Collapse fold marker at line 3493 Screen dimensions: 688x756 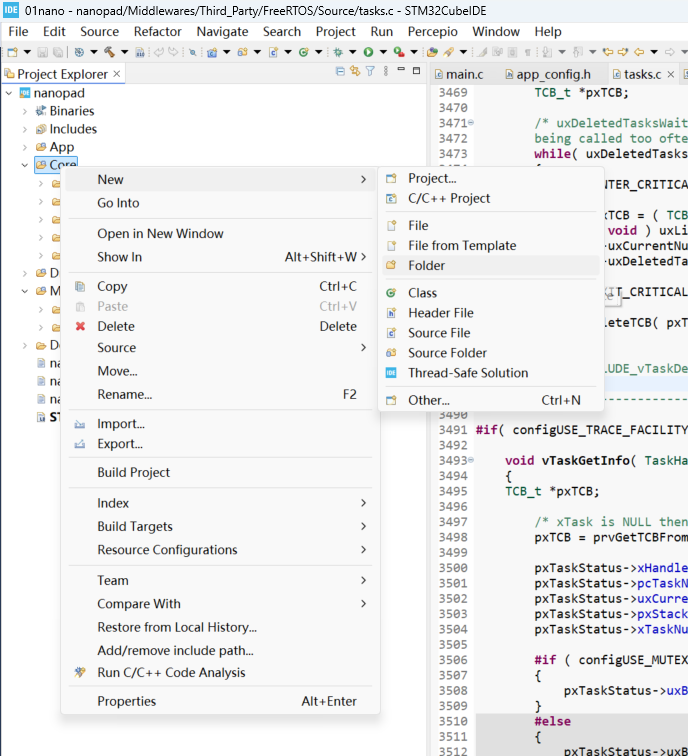(471, 460)
